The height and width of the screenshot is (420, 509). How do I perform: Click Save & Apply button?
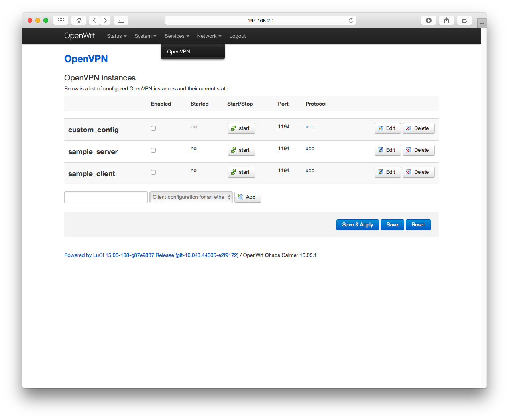[358, 225]
